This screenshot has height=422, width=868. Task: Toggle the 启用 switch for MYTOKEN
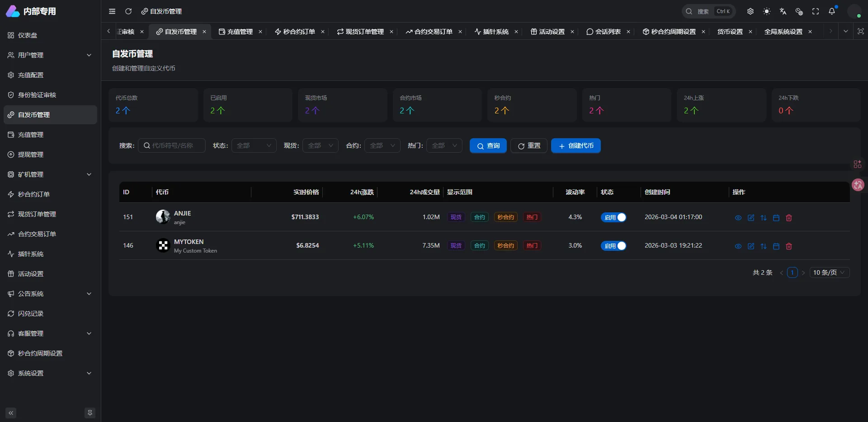coord(613,246)
